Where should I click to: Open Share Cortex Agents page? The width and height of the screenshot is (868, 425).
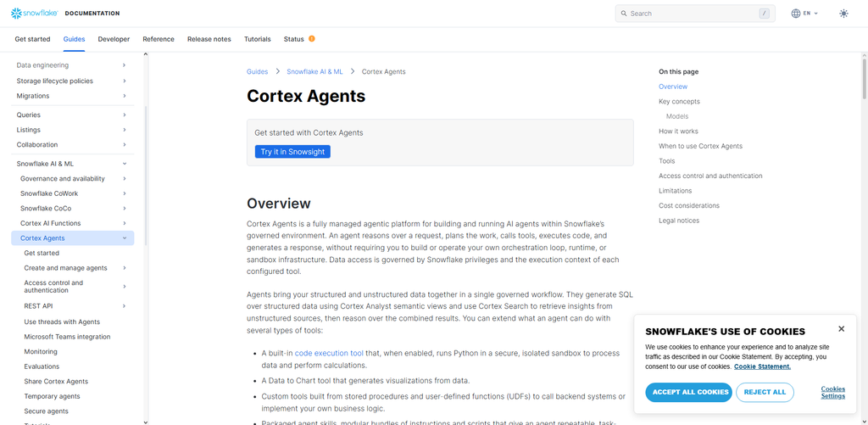point(56,382)
